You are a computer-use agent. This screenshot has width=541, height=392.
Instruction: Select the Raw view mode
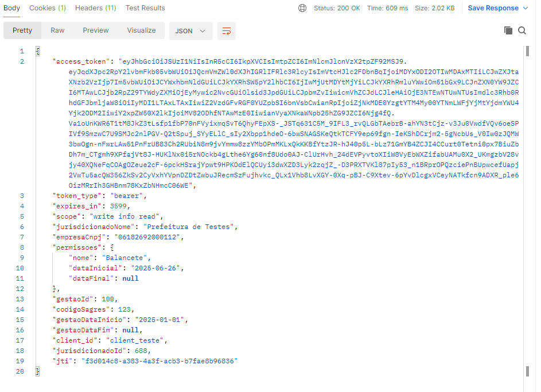tap(57, 30)
